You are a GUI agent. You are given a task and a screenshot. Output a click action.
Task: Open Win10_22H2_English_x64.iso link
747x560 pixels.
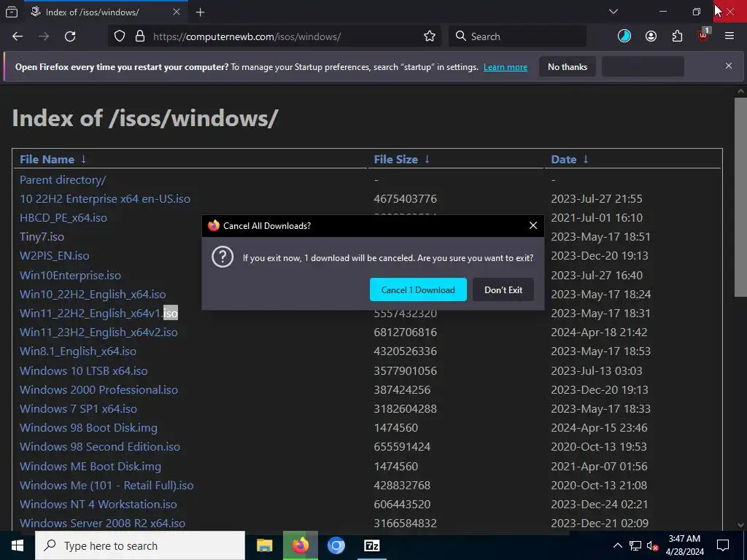tap(93, 295)
